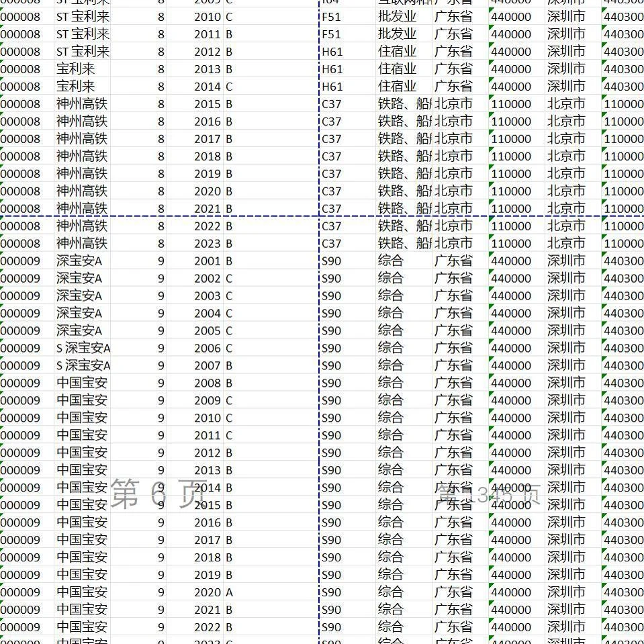Select the 深圳市 cell in 宝利来 2013 row
This screenshot has width=644, height=644.
click(x=573, y=69)
